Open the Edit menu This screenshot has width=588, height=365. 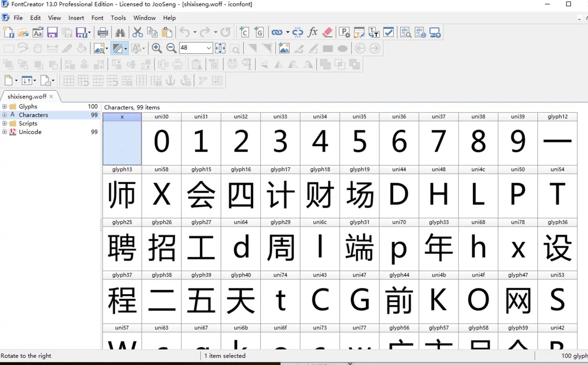click(x=35, y=18)
